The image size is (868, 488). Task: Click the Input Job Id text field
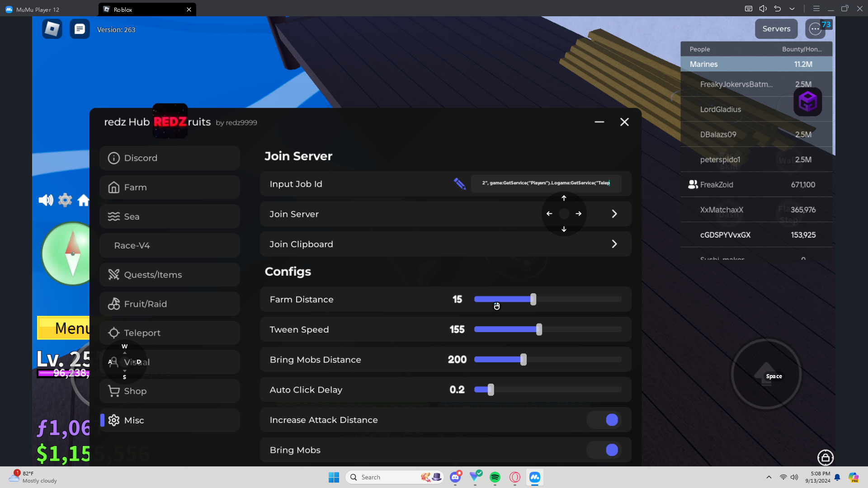(546, 183)
